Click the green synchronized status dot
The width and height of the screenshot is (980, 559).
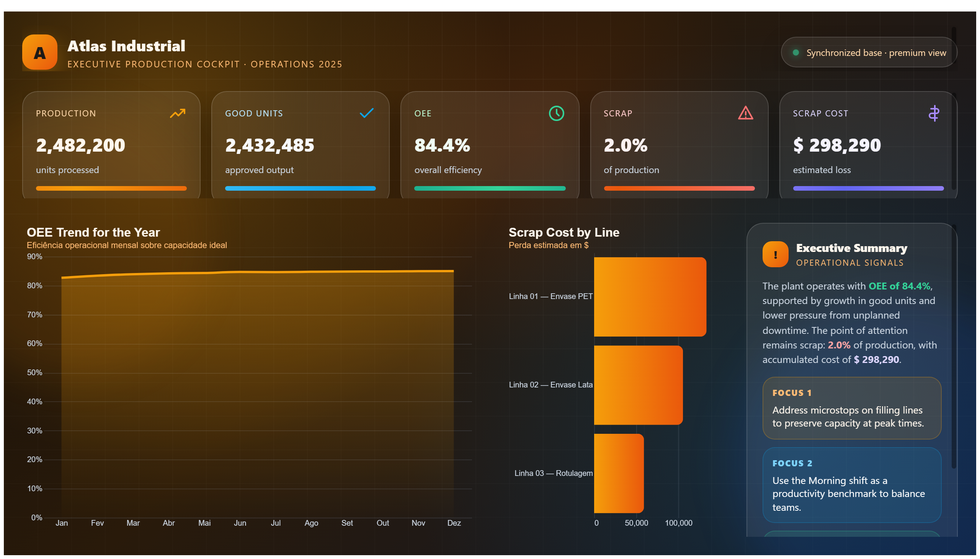[x=796, y=52]
